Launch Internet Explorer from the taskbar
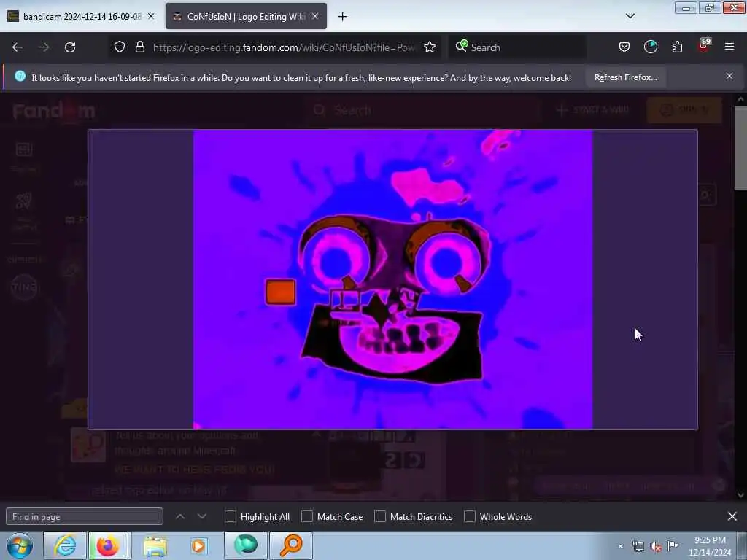Screen dimensions: 747x560 64,545
